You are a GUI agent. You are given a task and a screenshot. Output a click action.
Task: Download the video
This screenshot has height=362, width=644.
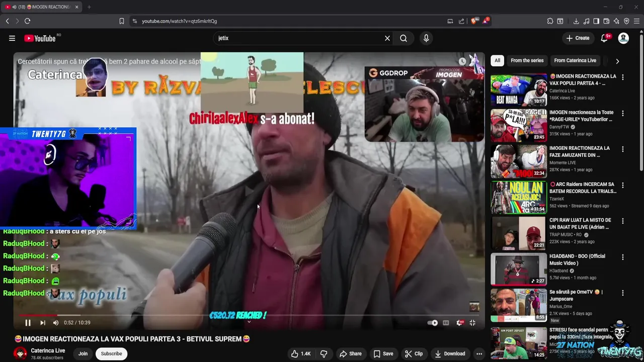tap(450, 353)
